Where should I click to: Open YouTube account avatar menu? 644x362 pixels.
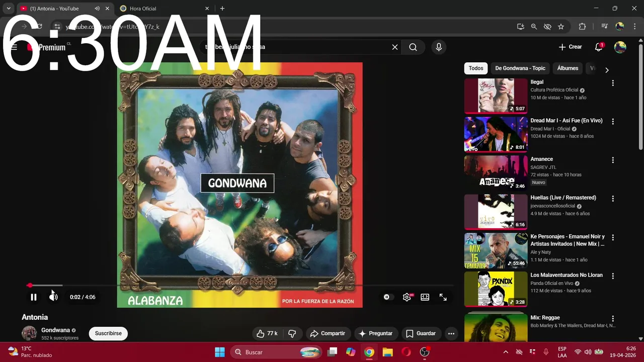tap(620, 47)
